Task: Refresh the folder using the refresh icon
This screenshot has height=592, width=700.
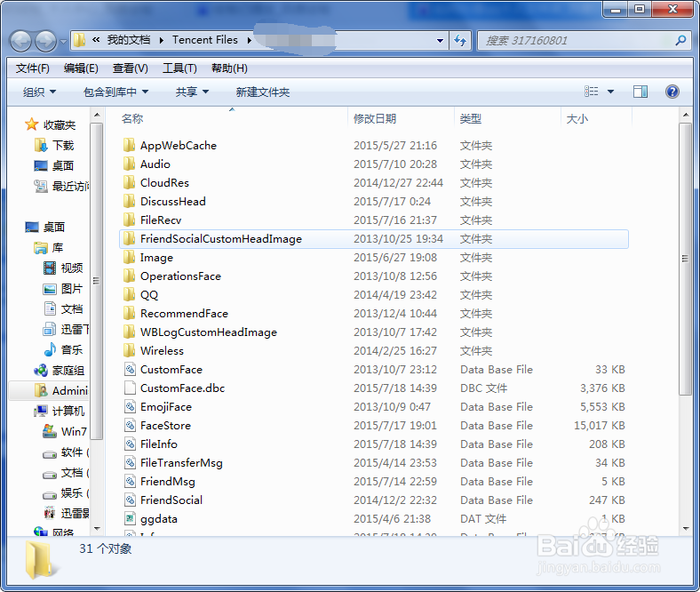Action: click(460, 41)
